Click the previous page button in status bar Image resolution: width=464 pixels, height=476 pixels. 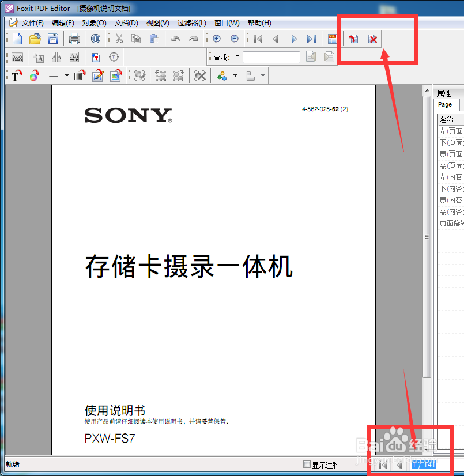click(399, 464)
